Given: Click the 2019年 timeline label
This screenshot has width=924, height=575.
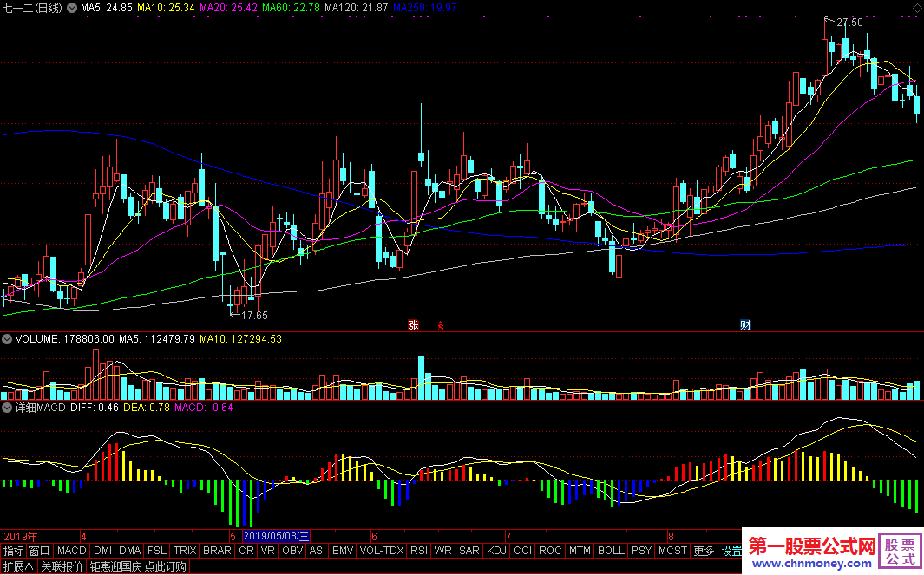Looking at the screenshot, I should (21, 537).
